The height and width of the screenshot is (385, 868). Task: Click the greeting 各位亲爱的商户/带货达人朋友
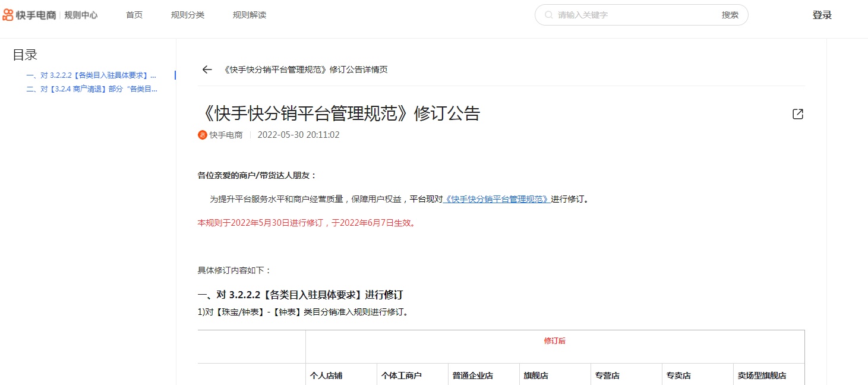click(x=257, y=175)
